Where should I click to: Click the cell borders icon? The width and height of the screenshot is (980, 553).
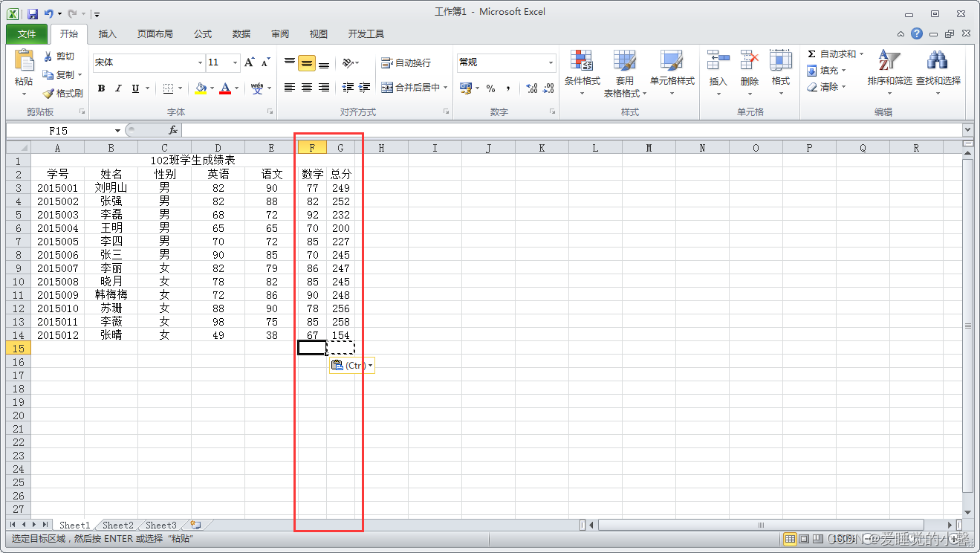(x=168, y=88)
